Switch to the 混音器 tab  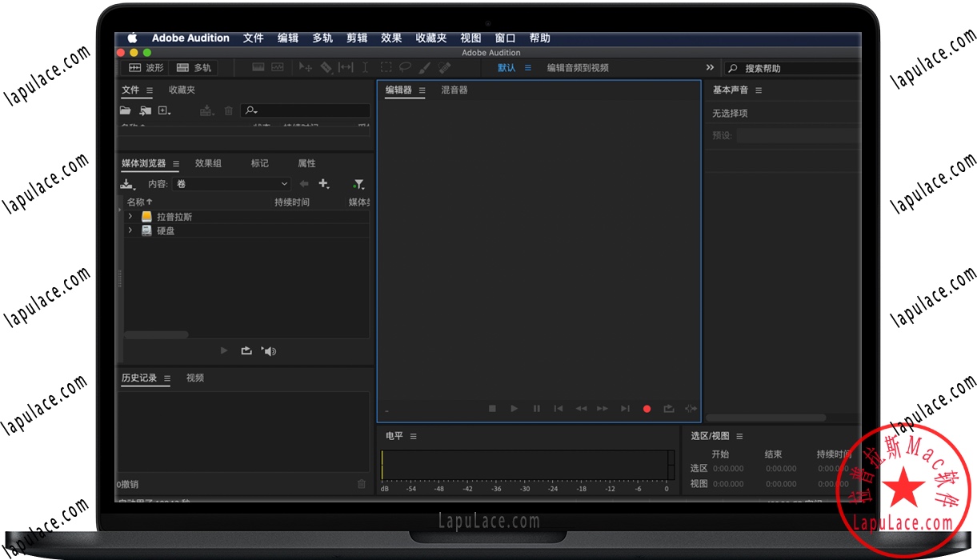click(x=454, y=90)
